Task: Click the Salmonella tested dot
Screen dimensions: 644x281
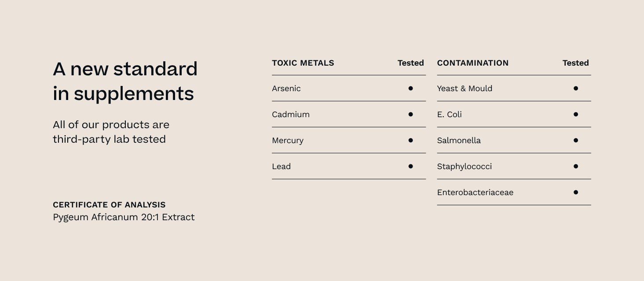Action: click(575, 140)
